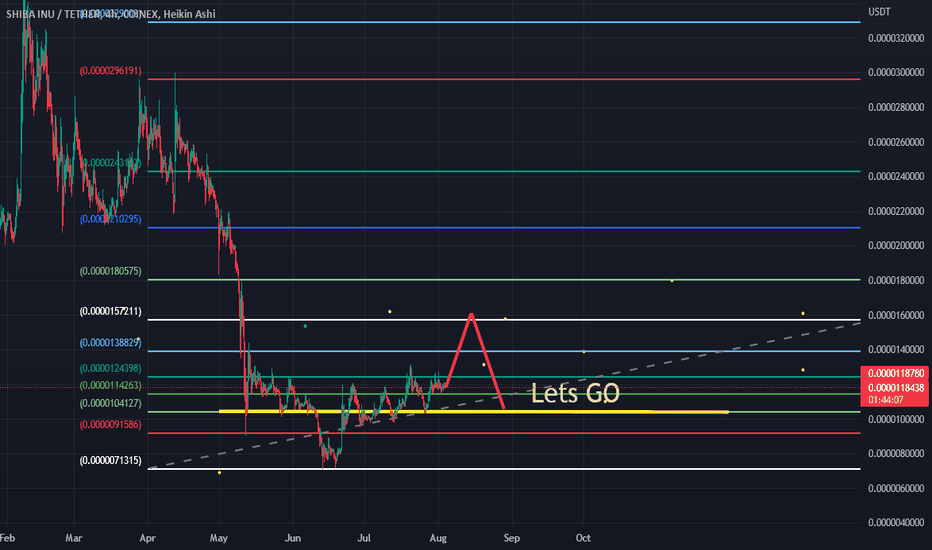Screen dimensions: 932x550
Task: Select the white level label (0.0000157211)
Action: (x=111, y=312)
